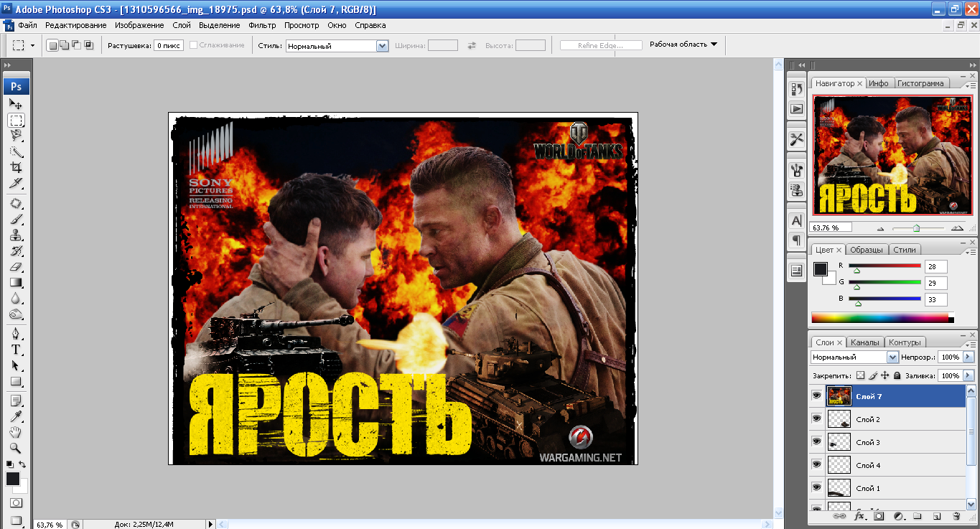Select the Rectangular Marquee tool in toolbox
This screenshot has height=529, width=980.
point(16,121)
